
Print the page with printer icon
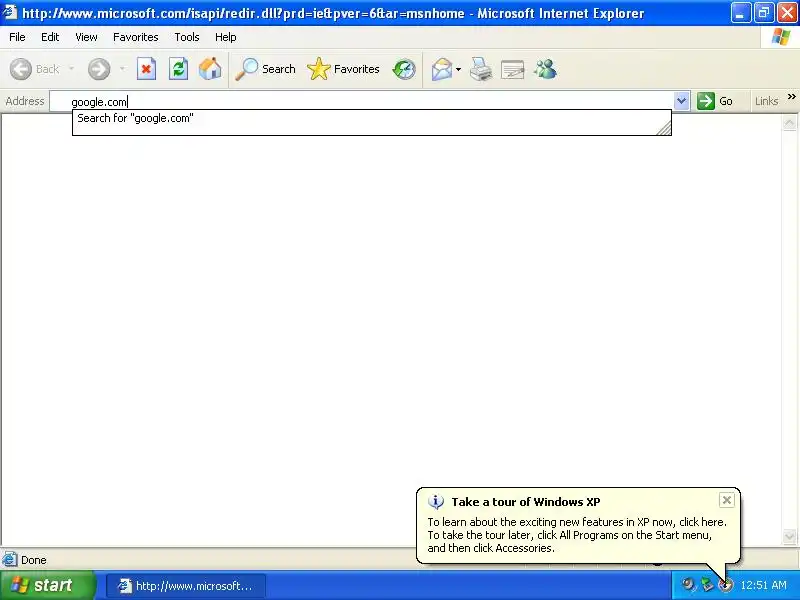[481, 69]
